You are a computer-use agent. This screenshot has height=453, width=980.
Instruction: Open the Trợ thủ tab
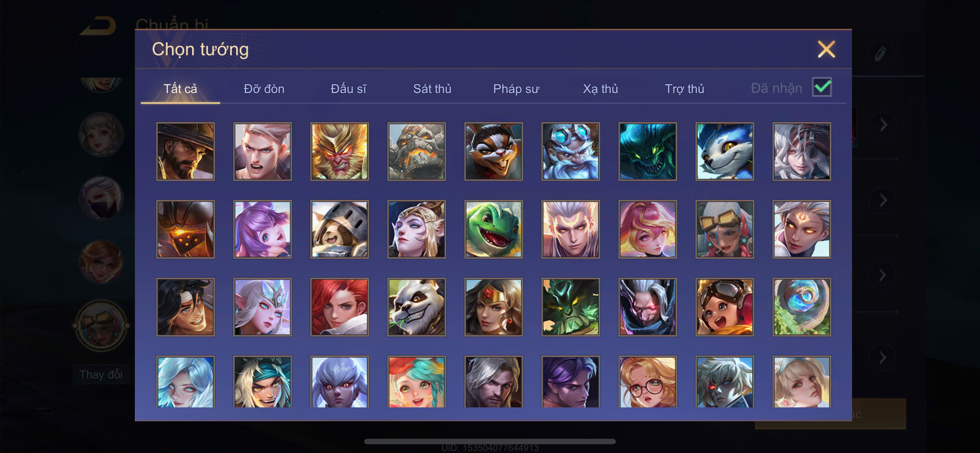[684, 89]
